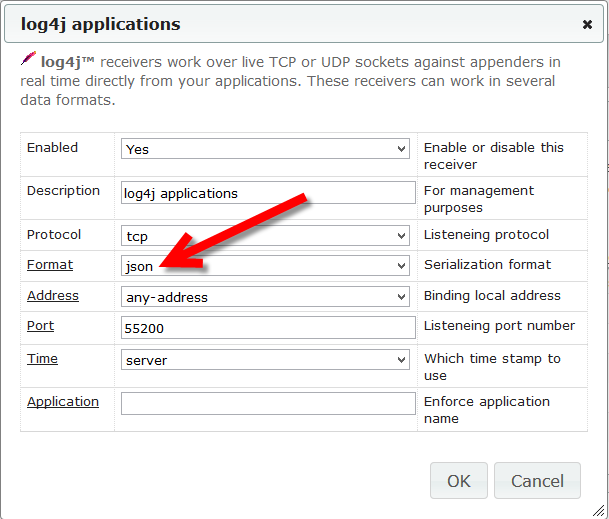Click 'For management purposes' description text
This screenshot has width=609, height=519.
pyautogui.click(x=479, y=199)
